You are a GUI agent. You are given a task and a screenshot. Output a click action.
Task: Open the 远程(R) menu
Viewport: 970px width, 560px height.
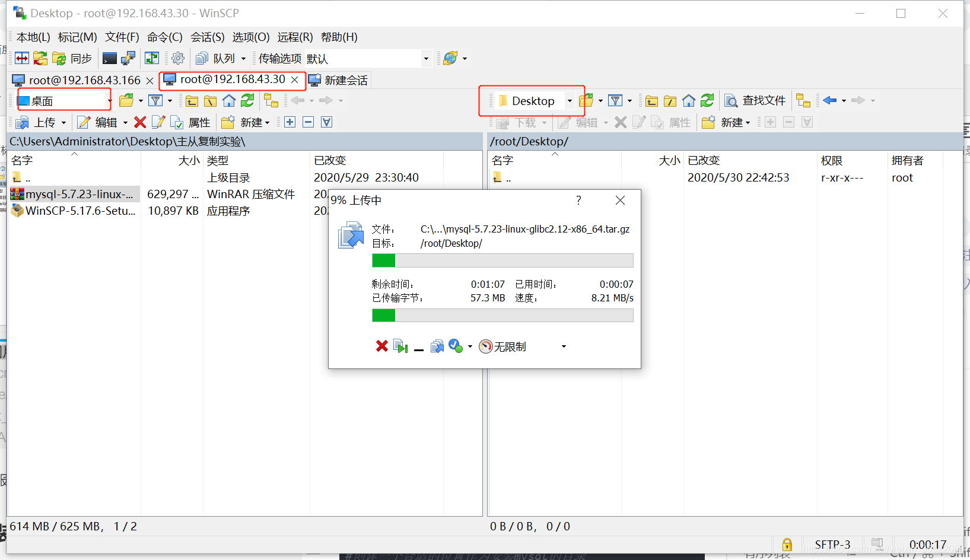coord(295,37)
